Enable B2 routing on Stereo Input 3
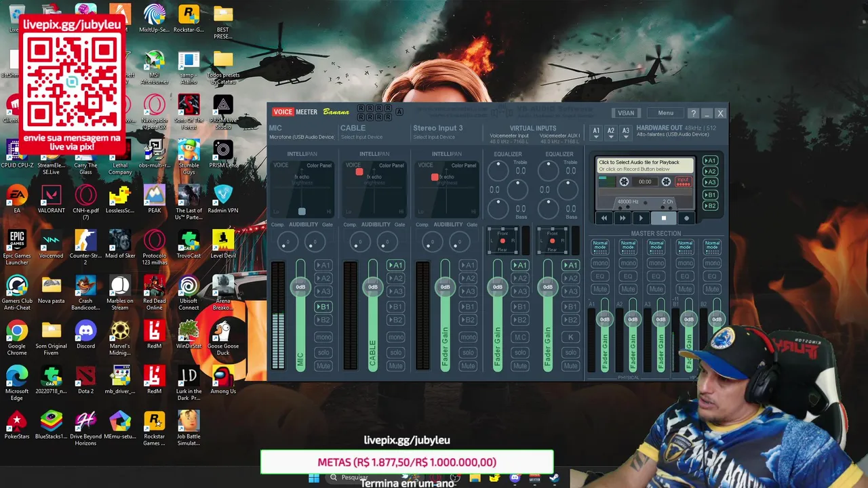Screen dimensions: 868x488 tap(468, 320)
